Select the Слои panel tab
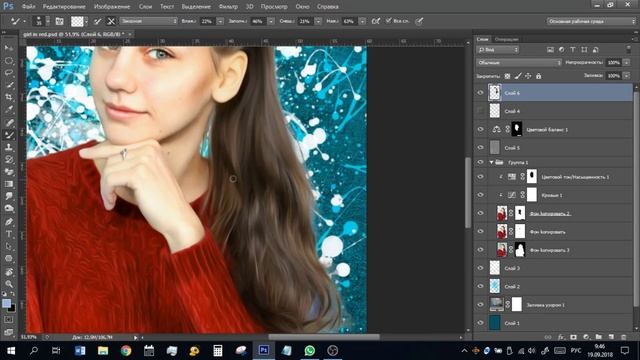The image size is (640, 360). (x=482, y=39)
